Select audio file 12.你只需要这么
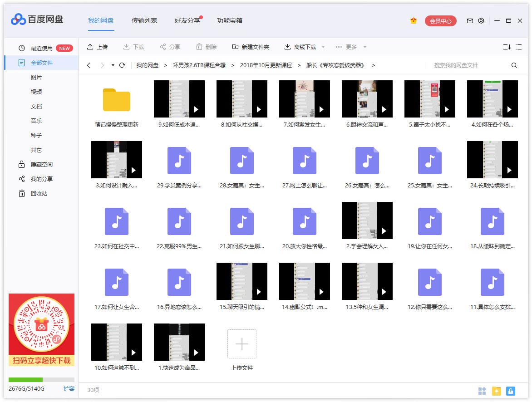Image resolution: width=532 pixels, height=402 pixels. [x=429, y=282]
